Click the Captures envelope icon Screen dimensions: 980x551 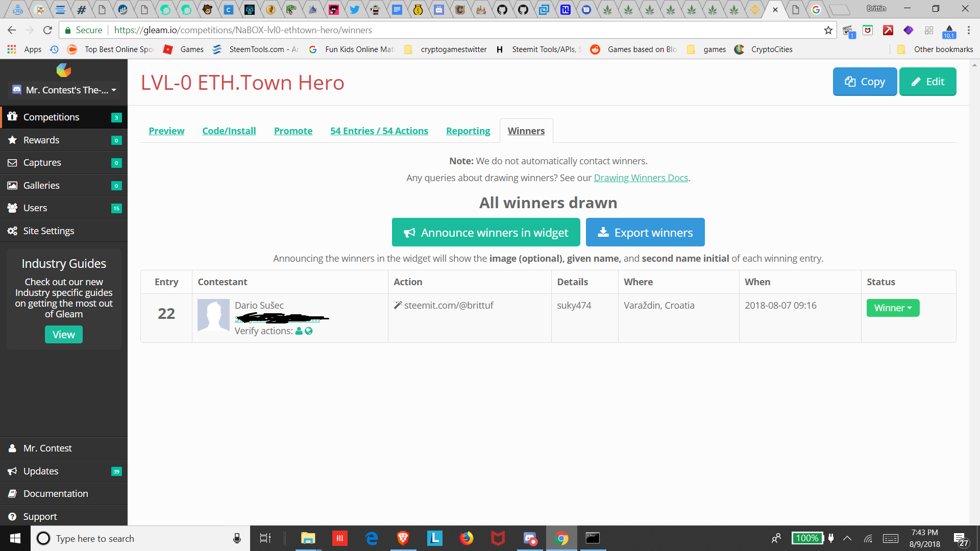12,163
